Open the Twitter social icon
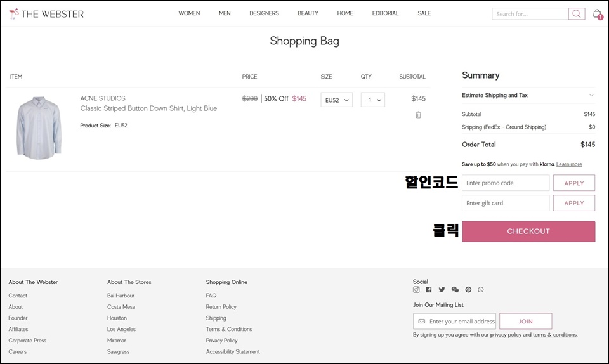This screenshot has width=609, height=364. pos(442,290)
